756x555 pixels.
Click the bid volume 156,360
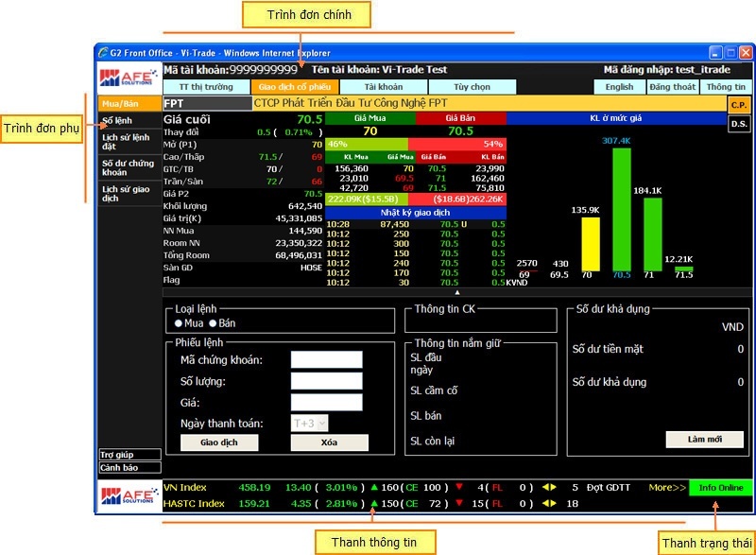coord(352,168)
